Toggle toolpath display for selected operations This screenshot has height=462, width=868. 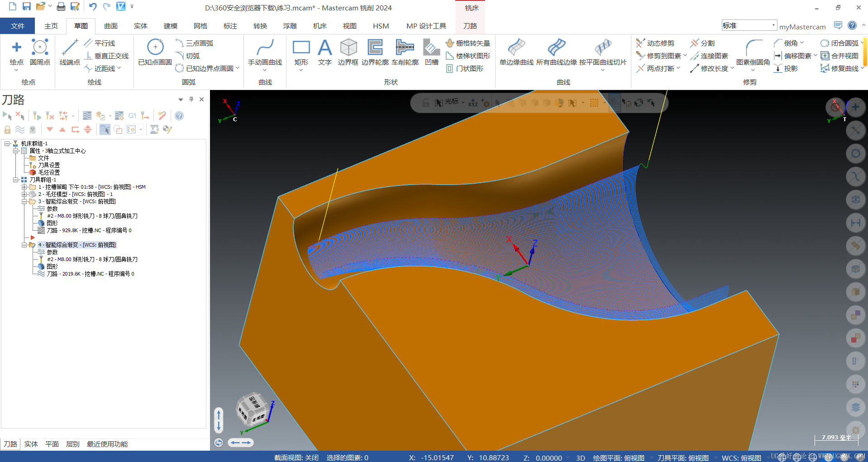pos(20,130)
